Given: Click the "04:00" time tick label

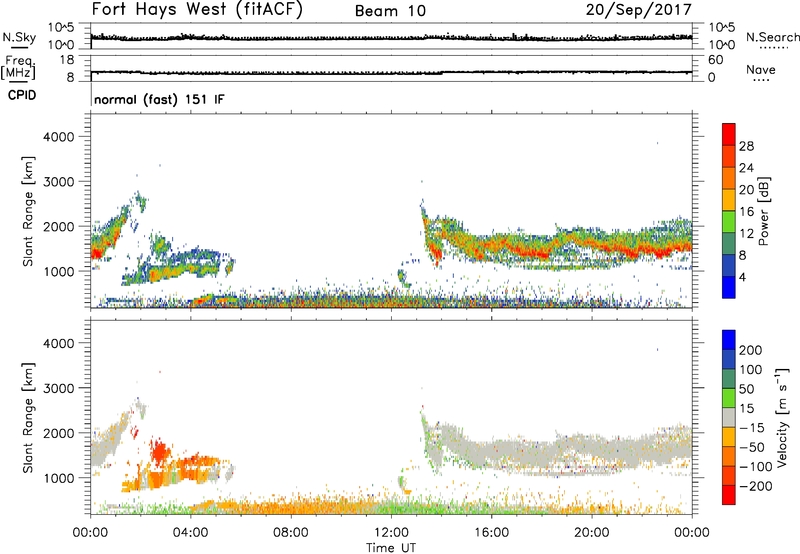Looking at the screenshot, I should click(190, 533).
